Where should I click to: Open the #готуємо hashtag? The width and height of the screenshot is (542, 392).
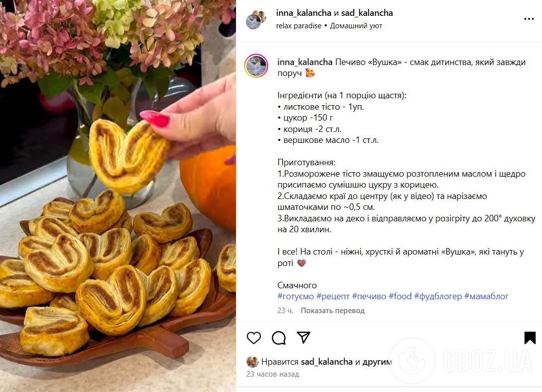[x=296, y=296]
